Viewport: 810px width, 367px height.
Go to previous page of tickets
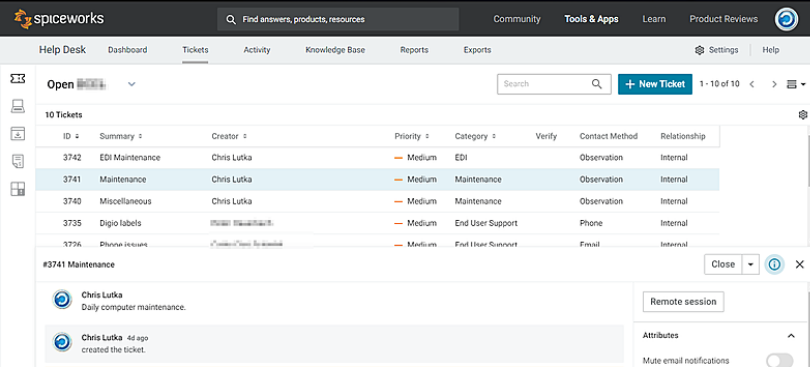pyautogui.click(x=752, y=84)
